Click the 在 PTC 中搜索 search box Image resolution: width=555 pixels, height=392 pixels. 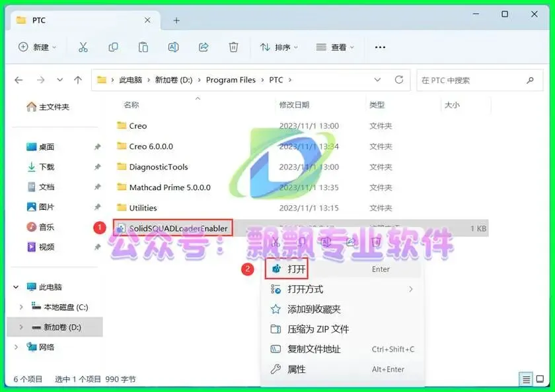click(480, 81)
